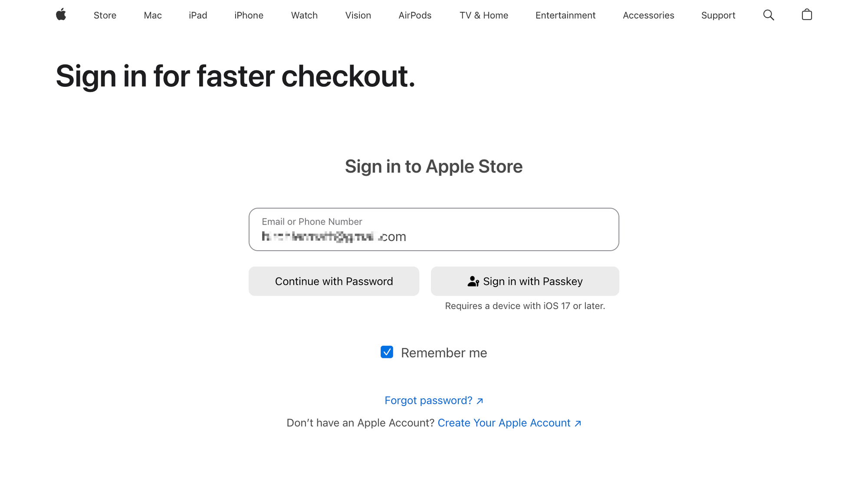Focus the Email or Phone Number field
This screenshot has width=868, height=489.
point(434,229)
